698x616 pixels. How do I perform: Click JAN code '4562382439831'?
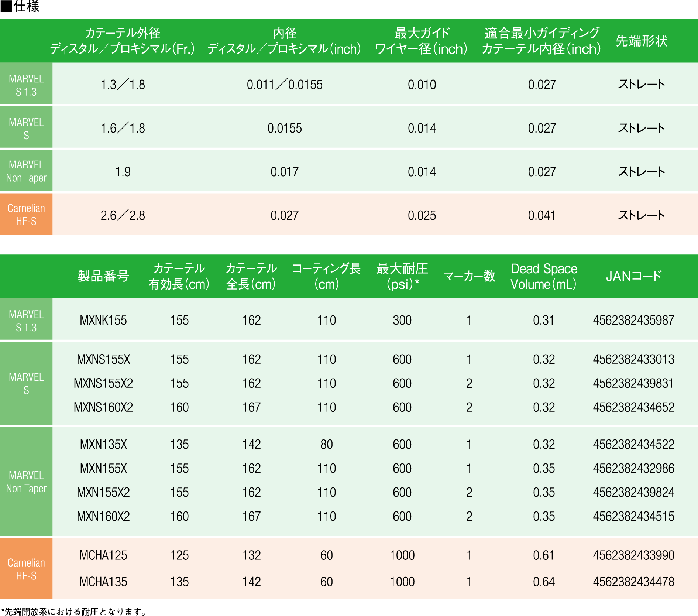(634, 383)
